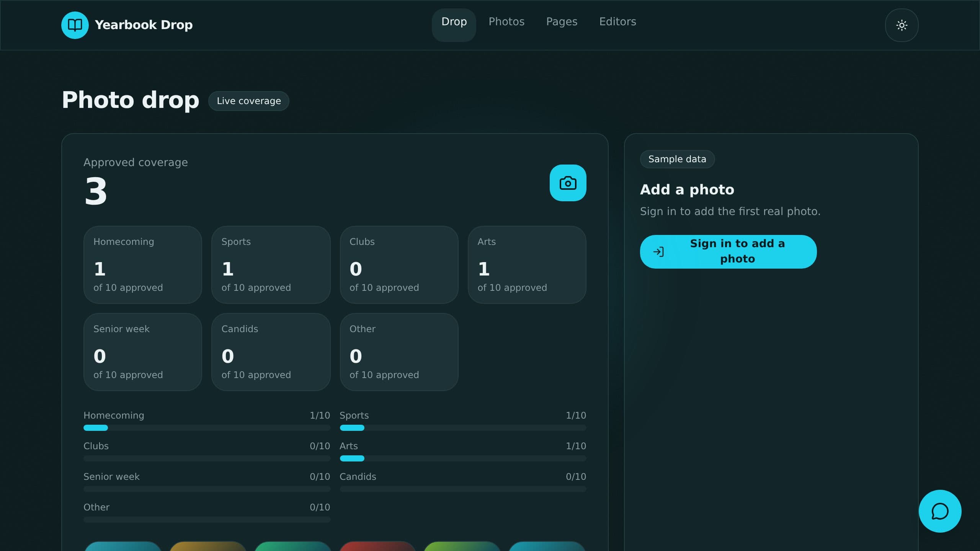Screen dimensions: 980x551
Task: Click the Senior week progress bar
Action: (207, 489)
